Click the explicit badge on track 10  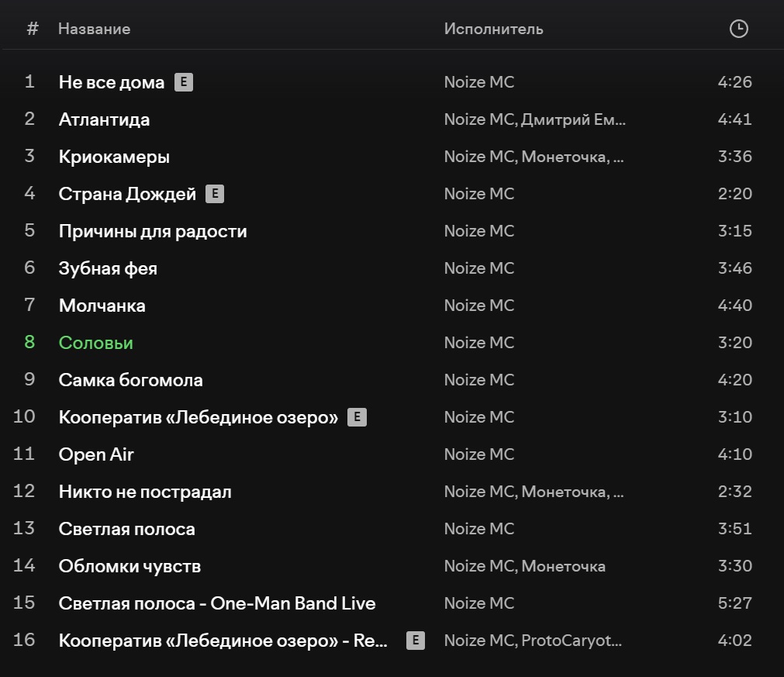point(357,417)
